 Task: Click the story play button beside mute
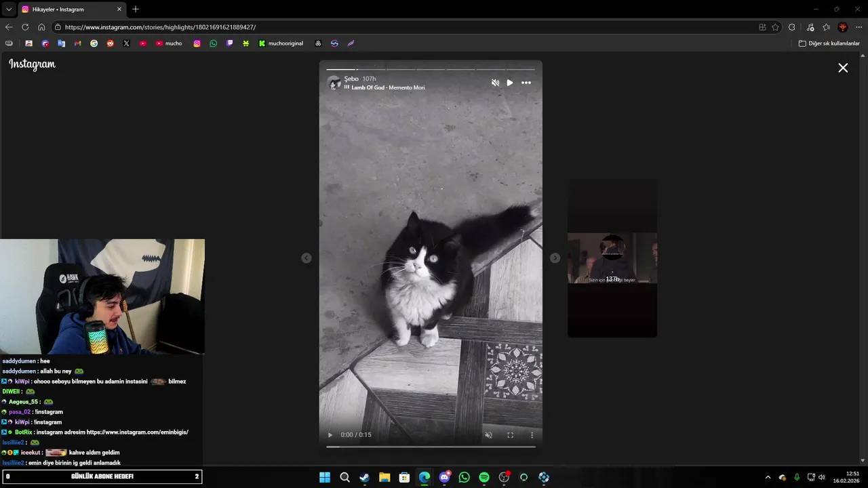click(x=510, y=83)
